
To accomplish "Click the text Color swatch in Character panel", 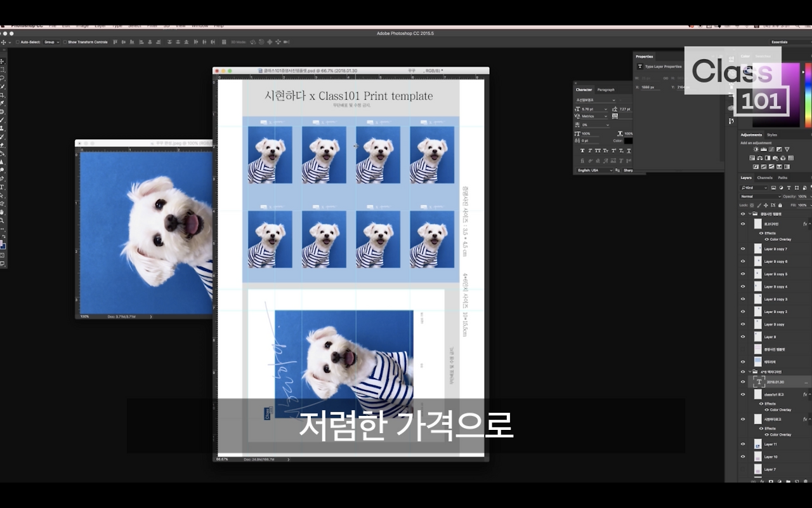I will click(629, 140).
